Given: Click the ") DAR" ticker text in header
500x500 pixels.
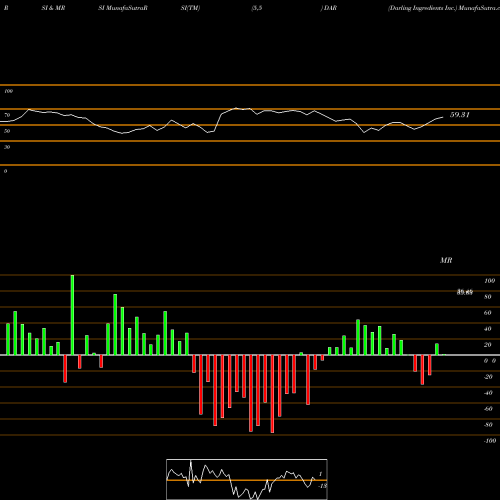Looking at the screenshot, I should [x=329, y=8].
